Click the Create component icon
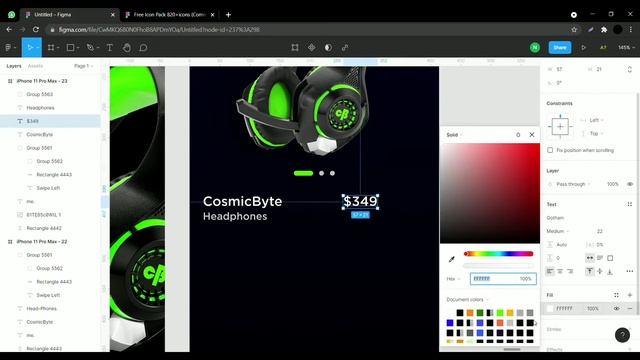The width and height of the screenshot is (640, 360). [311, 48]
